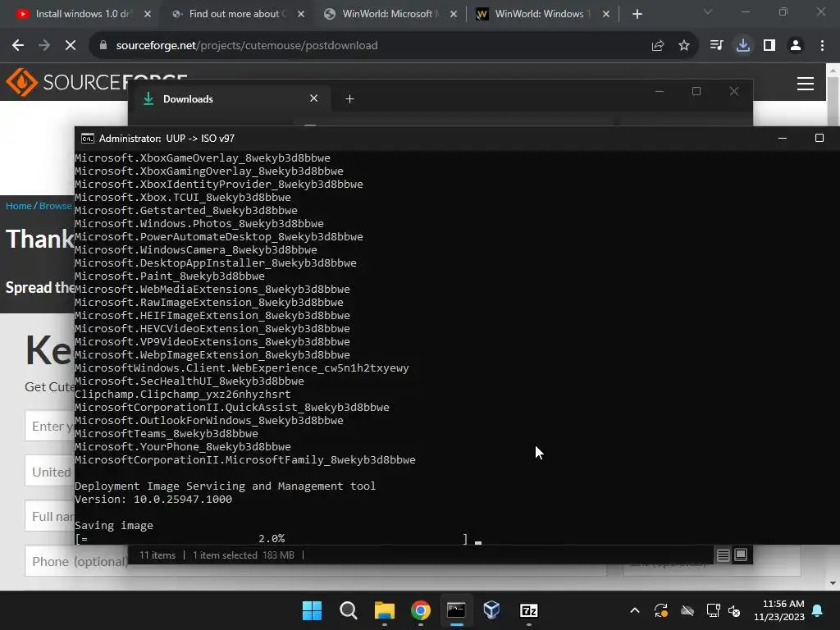Open Chrome three-dot menu
Viewport: 840px width, 630px height.
point(822,46)
